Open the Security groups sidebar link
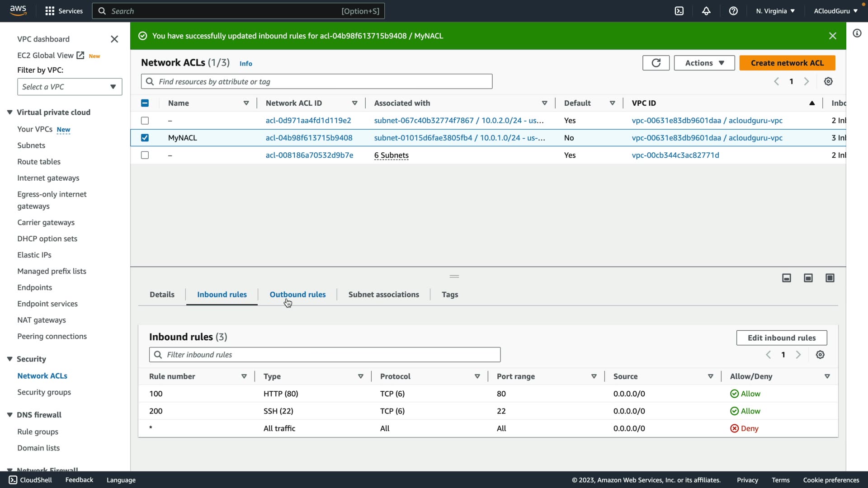The image size is (868, 488). coord(44,392)
